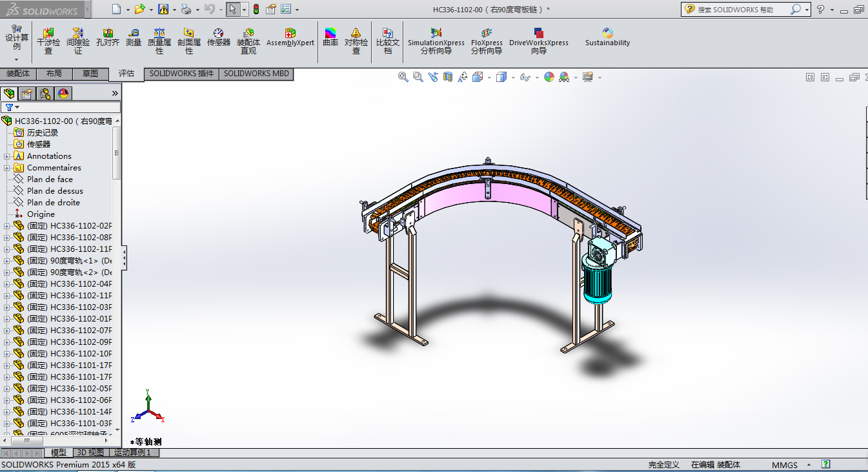
Task: Click the 对称检查 symmetry check icon
Action: click(x=356, y=40)
